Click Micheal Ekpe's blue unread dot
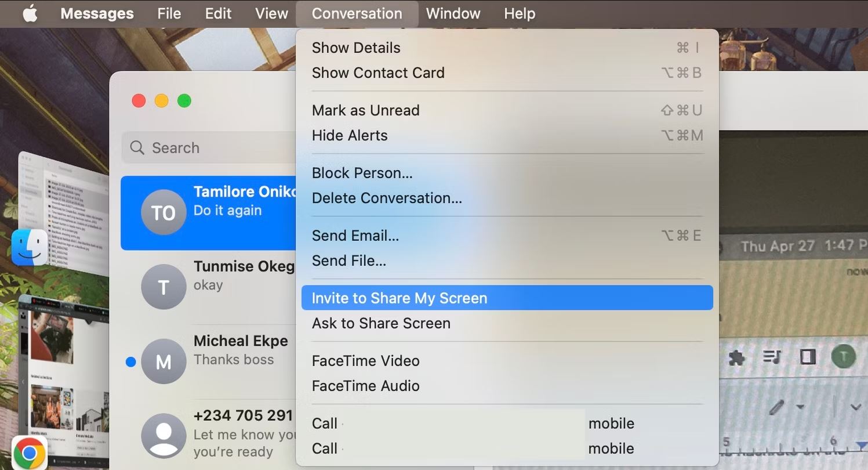868x470 pixels. tap(131, 362)
